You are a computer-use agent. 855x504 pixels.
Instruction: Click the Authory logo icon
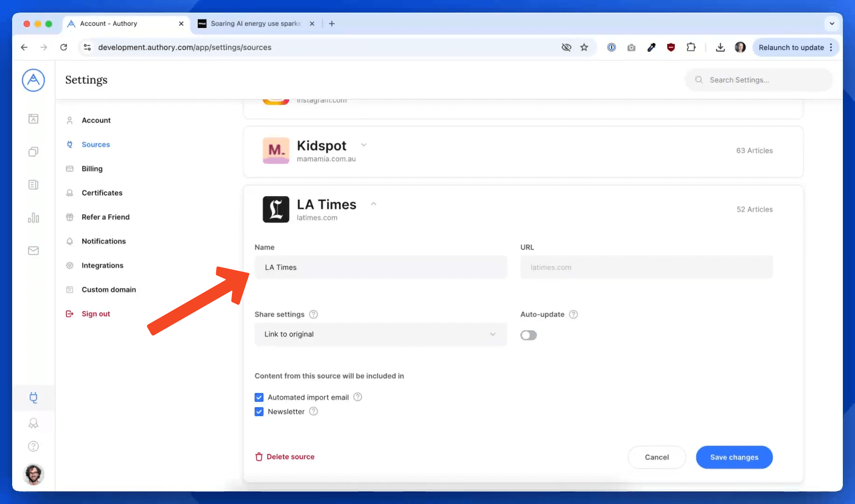[x=33, y=80]
